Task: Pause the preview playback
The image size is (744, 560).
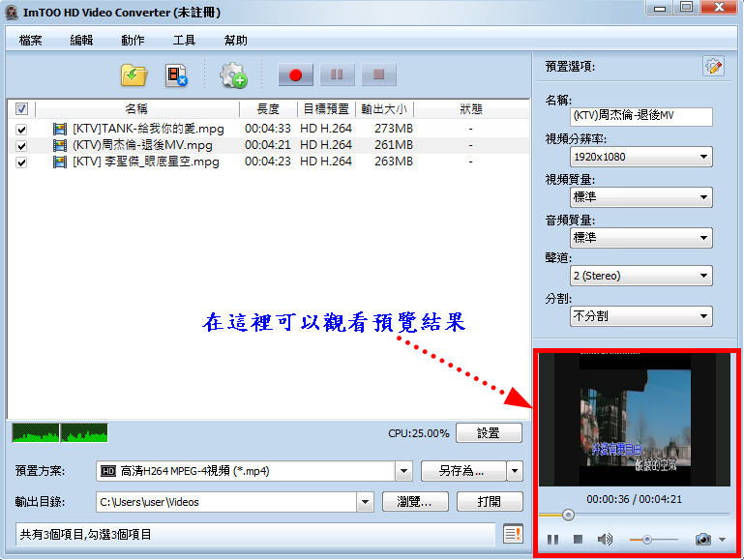Action: pos(552,539)
